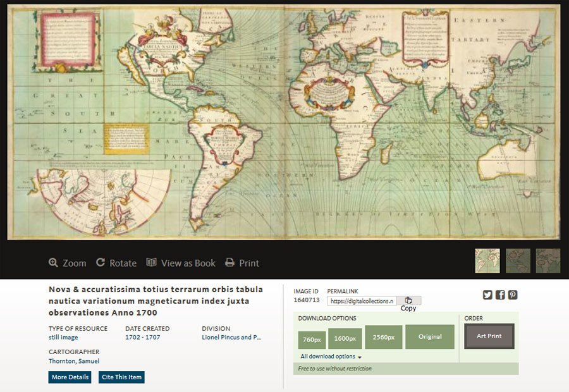Share the item on Facebook
This screenshot has width=569, height=392.
click(x=500, y=295)
